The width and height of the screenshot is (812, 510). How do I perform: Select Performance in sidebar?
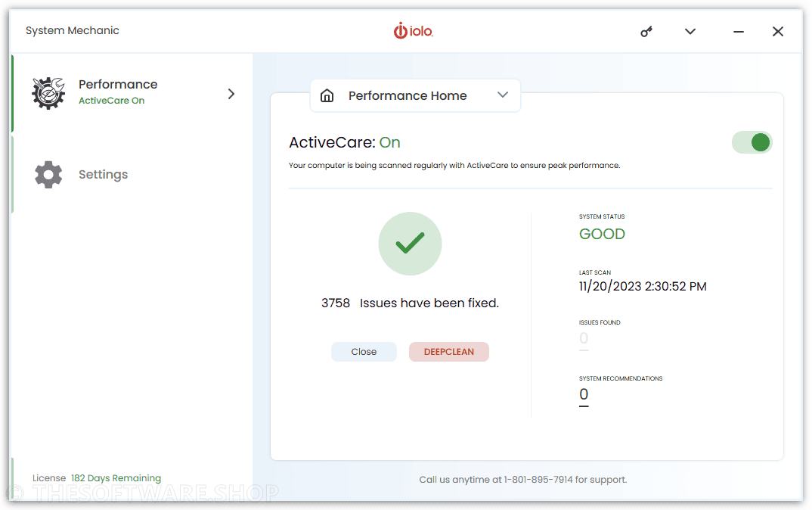(132, 93)
